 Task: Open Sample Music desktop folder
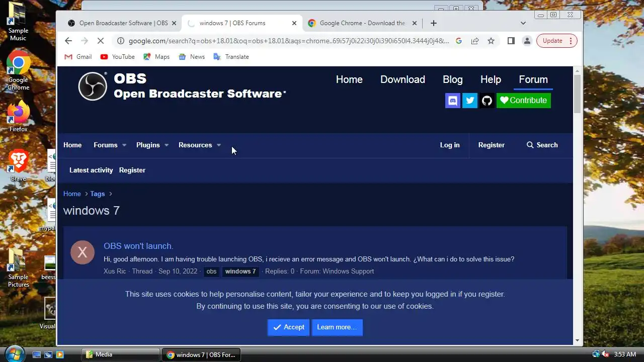(x=18, y=23)
